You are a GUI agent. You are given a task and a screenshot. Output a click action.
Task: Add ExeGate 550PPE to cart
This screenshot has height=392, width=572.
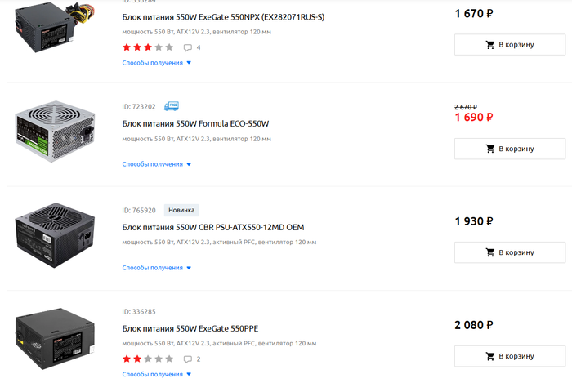510,356
